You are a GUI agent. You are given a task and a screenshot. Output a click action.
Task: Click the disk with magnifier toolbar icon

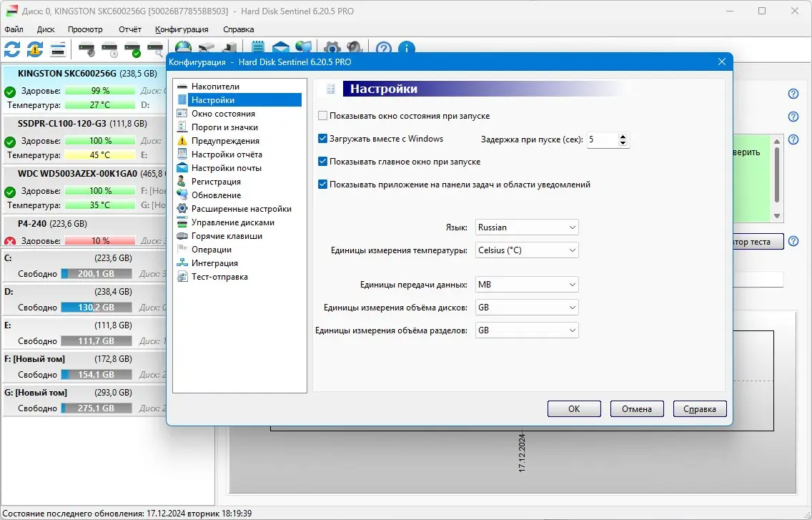pos(155,49)
